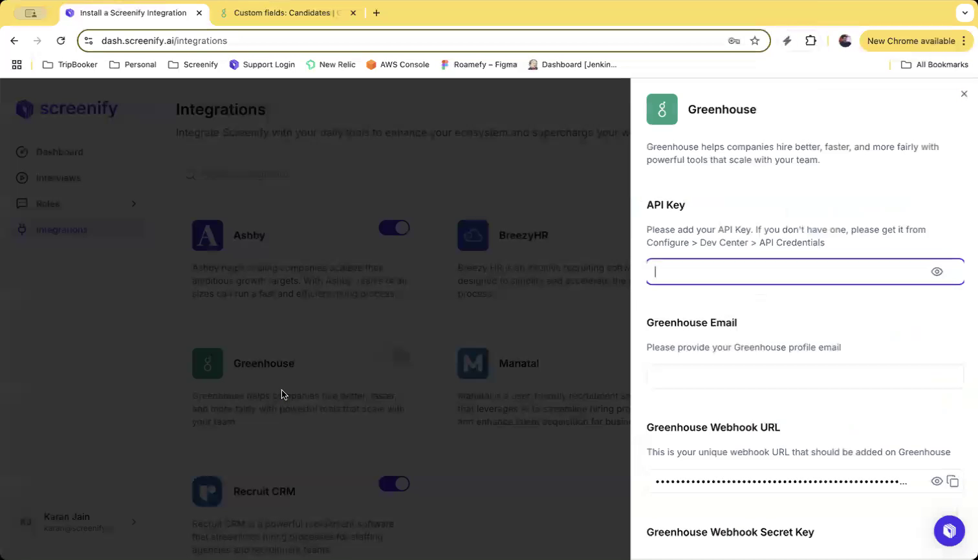Open the AWS Console bookmark

coord(398,65)
